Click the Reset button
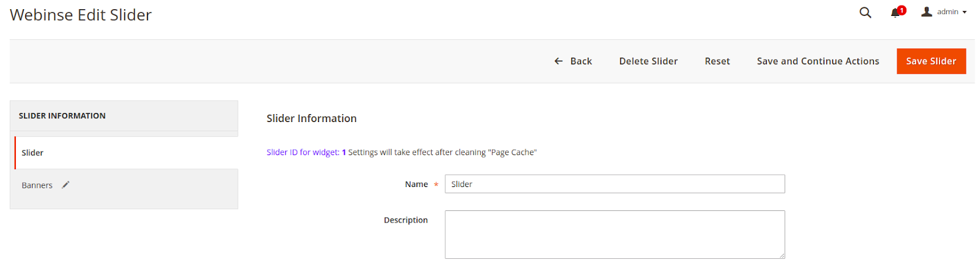Viewport: 980px width, 268px height. 717,61
